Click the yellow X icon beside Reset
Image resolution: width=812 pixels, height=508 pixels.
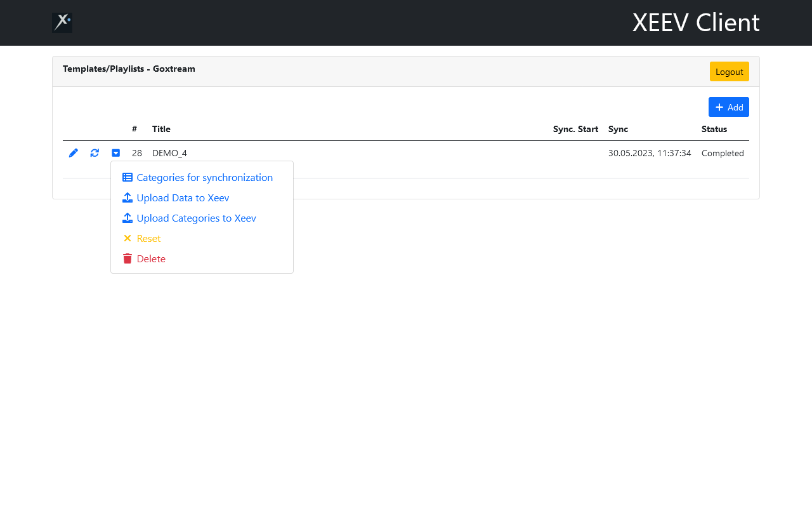pos(128,239)
